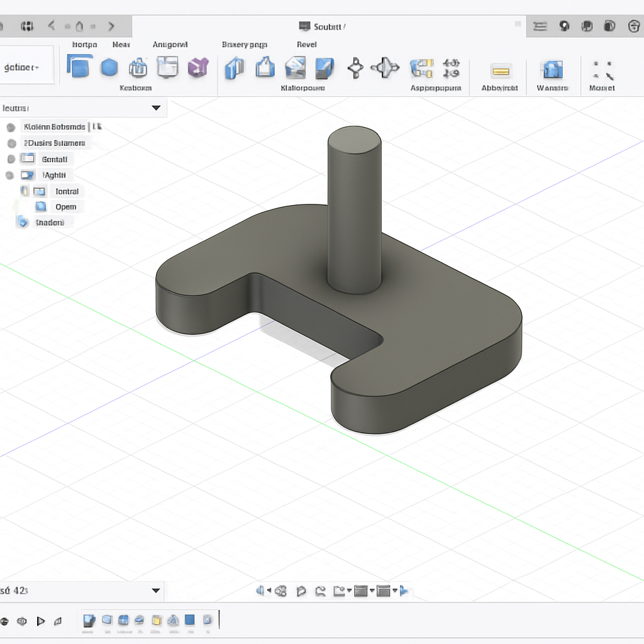Click the first sketch icon in the timeline

(89, 621)
